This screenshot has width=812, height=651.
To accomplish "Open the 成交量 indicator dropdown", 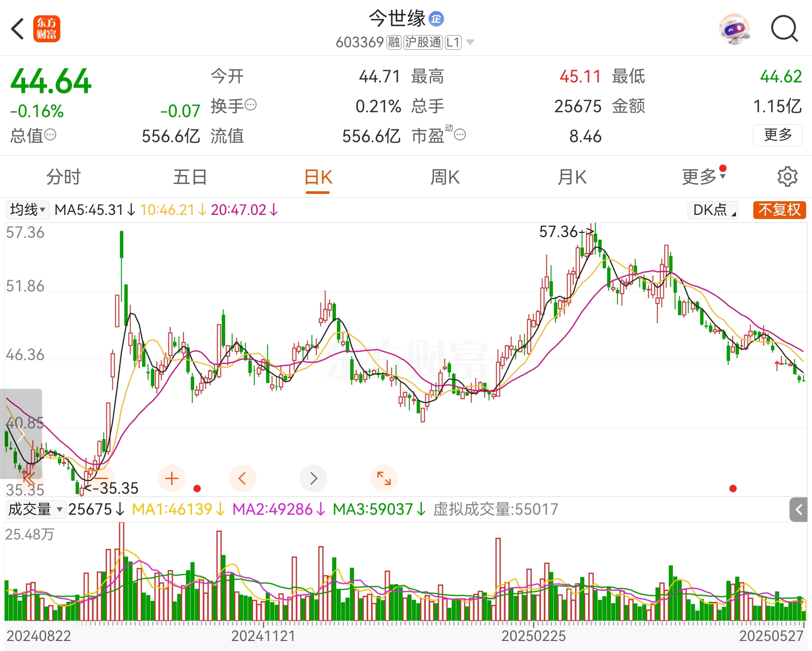I will click(x=36, y=509).
